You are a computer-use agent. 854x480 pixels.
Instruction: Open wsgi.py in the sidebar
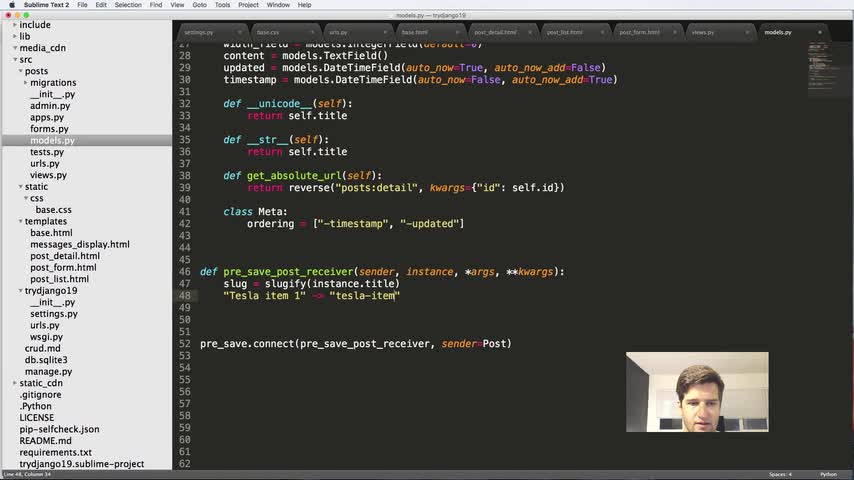(x=46, y=337)
